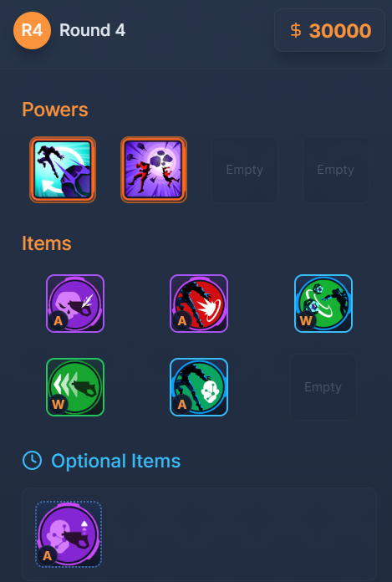The height and width of the screenshot is (582, 392).
Task: Click the empty item slot
Action: click(323, 387)
